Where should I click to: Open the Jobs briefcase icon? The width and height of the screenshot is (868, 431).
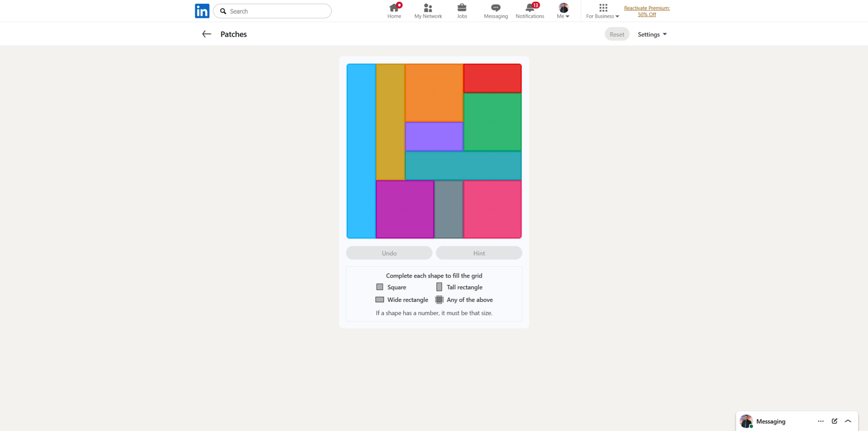(x=462, y=11)
